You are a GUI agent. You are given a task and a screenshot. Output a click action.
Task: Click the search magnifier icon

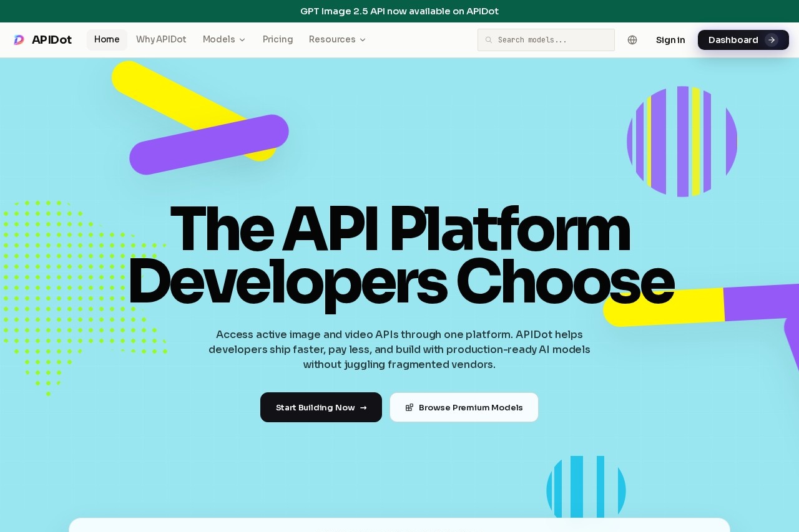[x=489, y=40]
